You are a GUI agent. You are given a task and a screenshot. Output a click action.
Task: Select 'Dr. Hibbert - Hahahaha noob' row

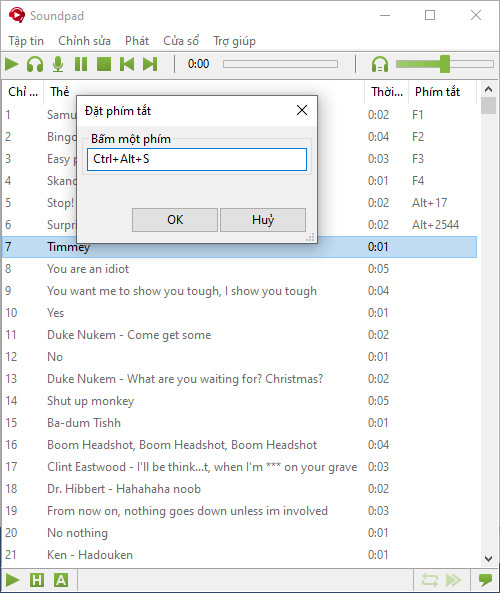coord(239,489)
